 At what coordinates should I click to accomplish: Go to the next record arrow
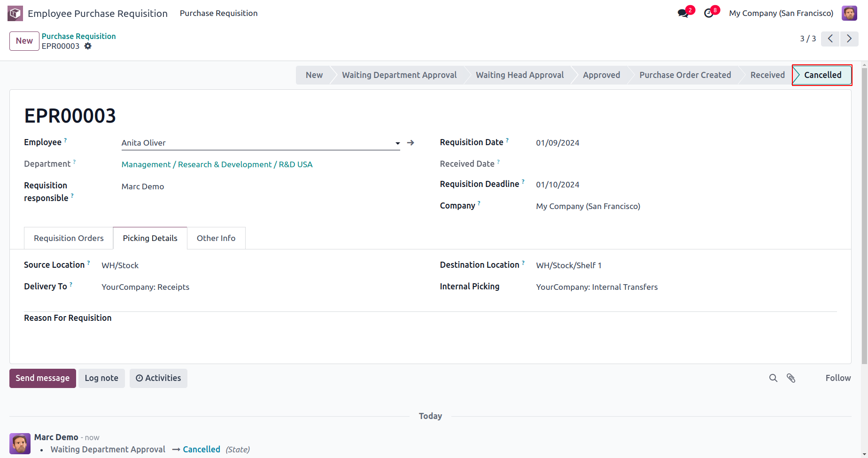click(x=849, y=39)
